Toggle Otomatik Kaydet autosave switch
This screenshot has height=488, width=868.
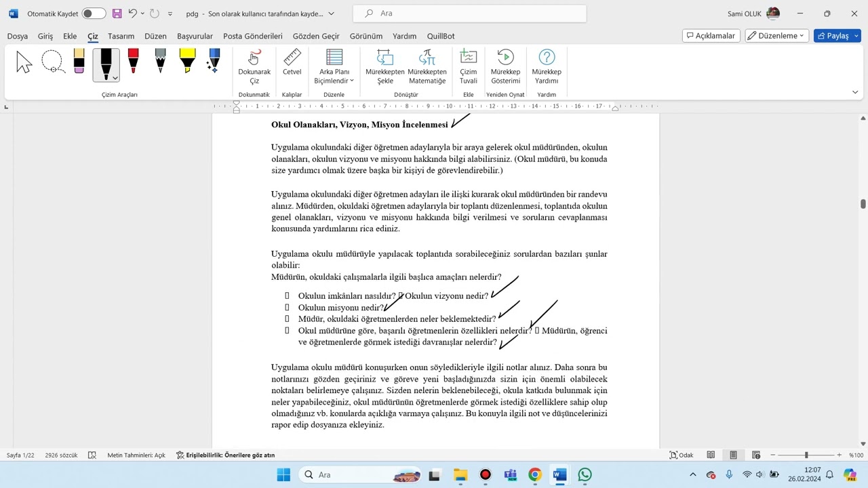(94, 14)
